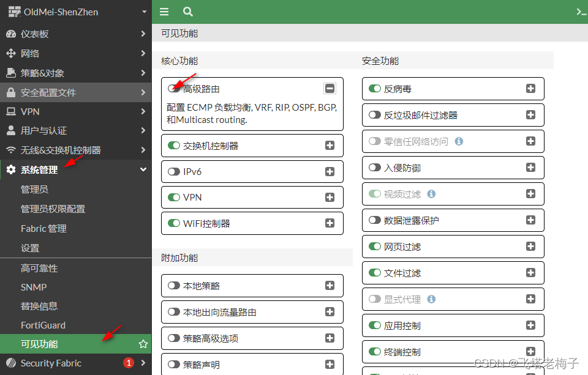Enable 本地出向流量路由 toggle
Image resolution: width=588 pixels, height=375 pixels.
[x=173, y=312]
